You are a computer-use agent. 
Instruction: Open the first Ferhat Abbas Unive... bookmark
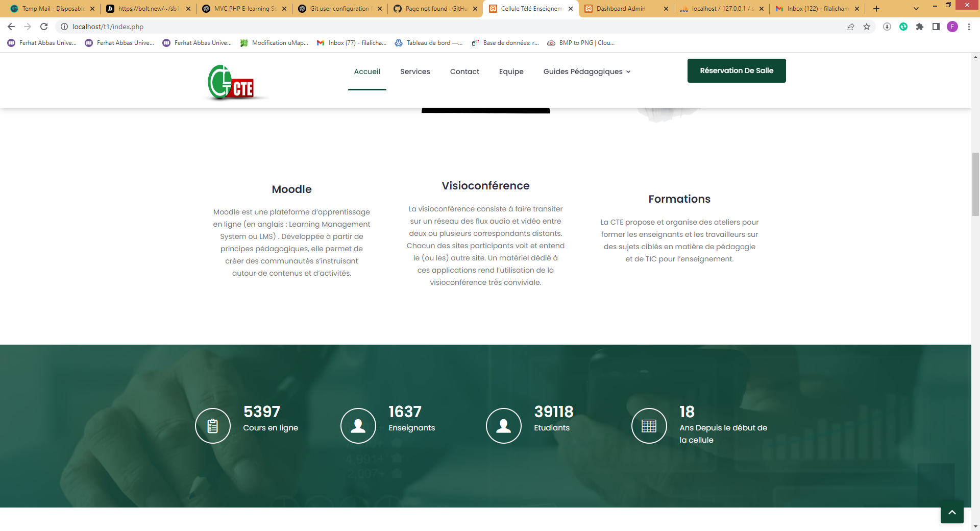point(42,43)
